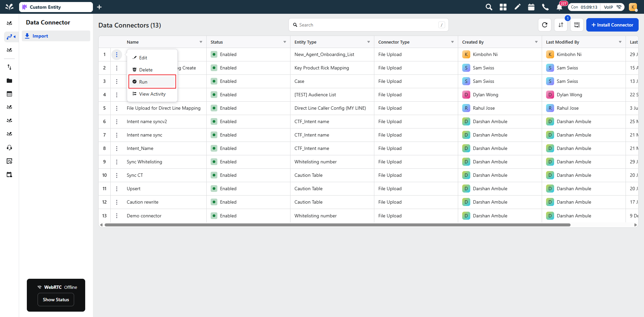This screenshot has width=644, height=317.
Task: Open the headset icon in left sidebar
Action: pos(9,148)
